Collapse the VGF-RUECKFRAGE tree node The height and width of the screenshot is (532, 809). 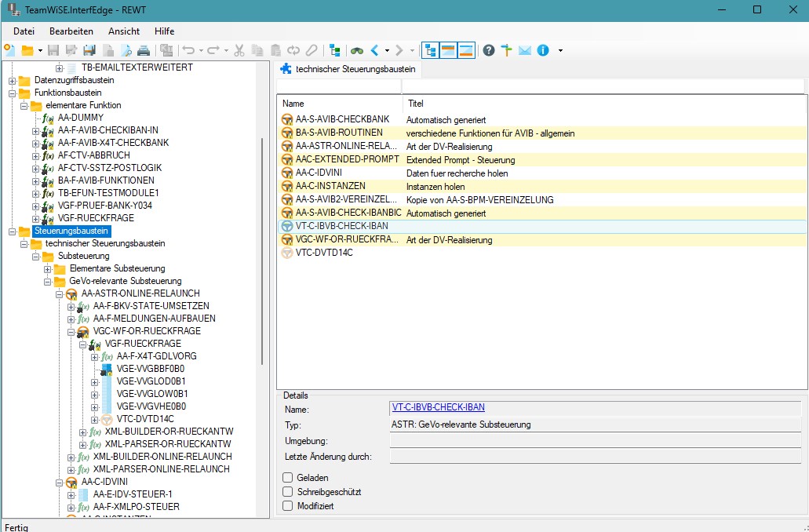click(x=82, y=344)
